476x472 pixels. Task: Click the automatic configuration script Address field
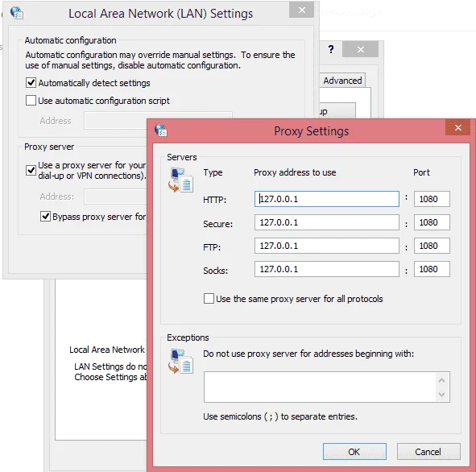click(115, 121)
